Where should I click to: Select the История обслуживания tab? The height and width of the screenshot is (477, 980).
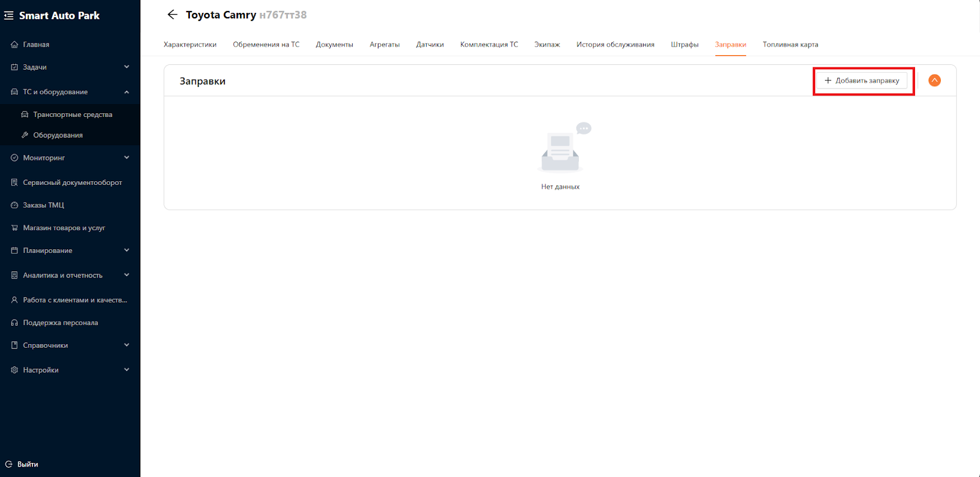(615, 45)
